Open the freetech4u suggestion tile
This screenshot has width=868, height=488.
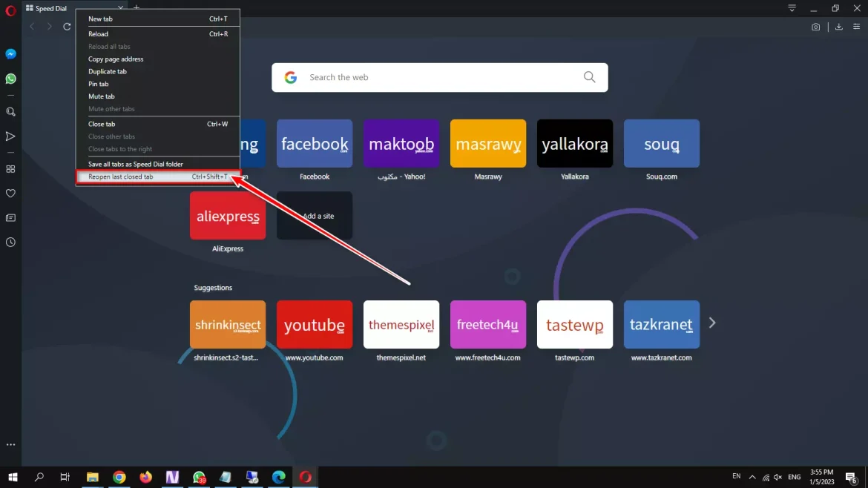(x=488, y=325)
